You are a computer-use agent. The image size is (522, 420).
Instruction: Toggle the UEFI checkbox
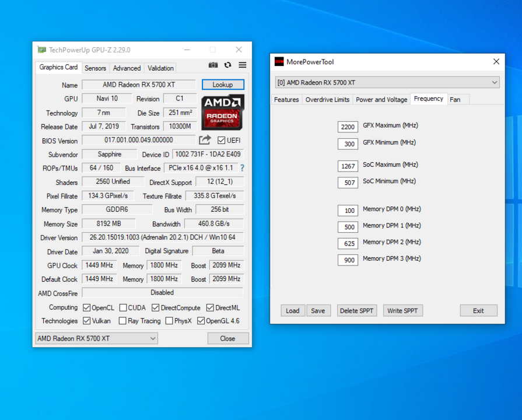(221, 140)
